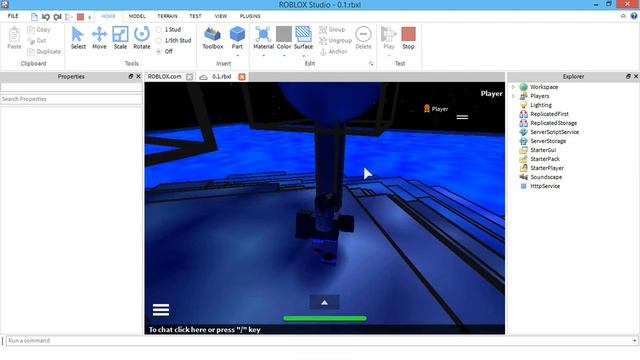This screenshot has height=360, width=640.
Task: Click the chat bar in viewport
Action: pyautogui.click(x=324, y=329)
